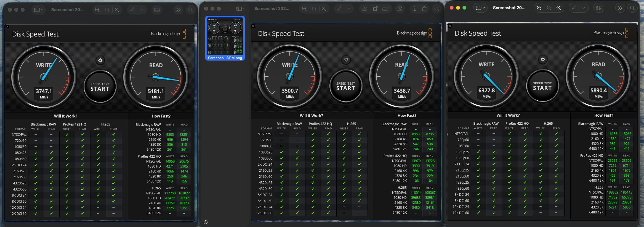Open sidebar dropdown chevron in thumbnail-sidebar window

coord(244,9)
